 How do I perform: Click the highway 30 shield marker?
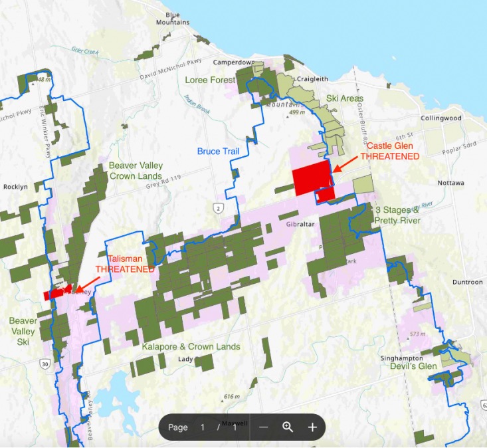point(45,364)
